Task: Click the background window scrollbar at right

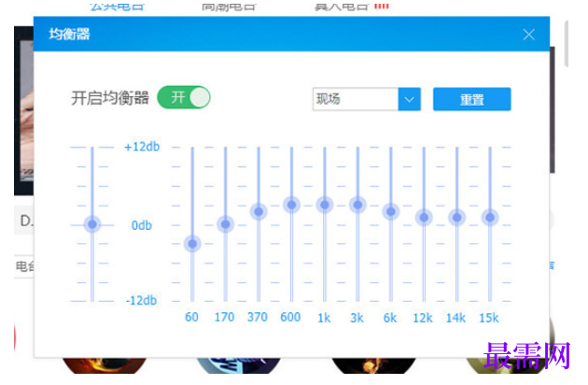Action: (x=567, y=44)
